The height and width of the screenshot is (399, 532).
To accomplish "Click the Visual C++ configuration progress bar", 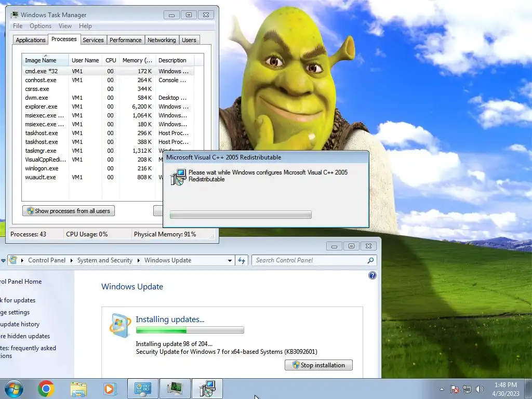I will pos(241,215).
